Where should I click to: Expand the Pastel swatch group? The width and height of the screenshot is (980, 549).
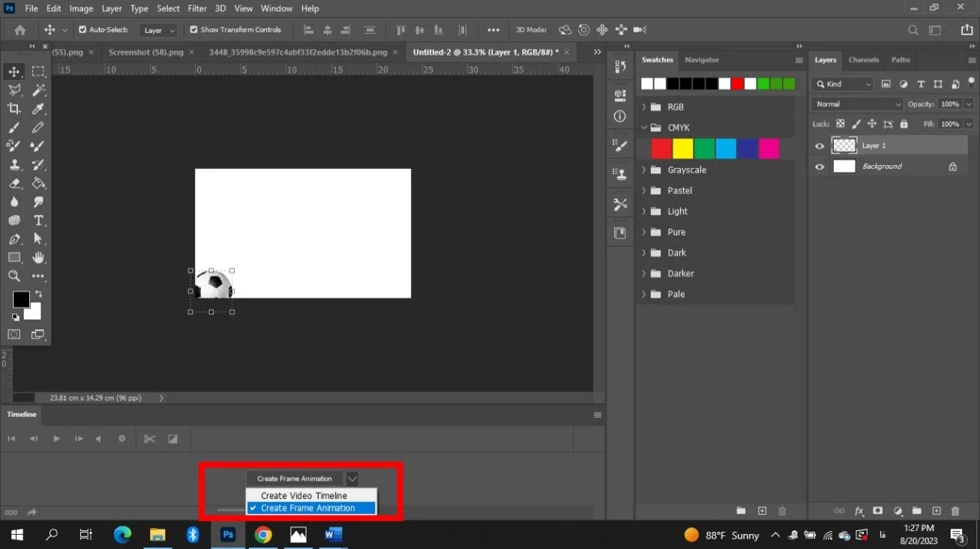643,190
